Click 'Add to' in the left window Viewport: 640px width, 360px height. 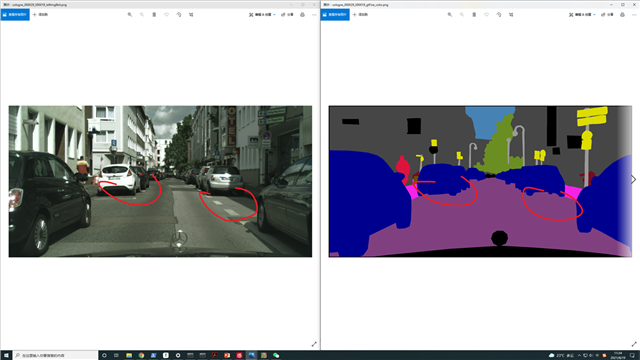click(x=40, y=15)
